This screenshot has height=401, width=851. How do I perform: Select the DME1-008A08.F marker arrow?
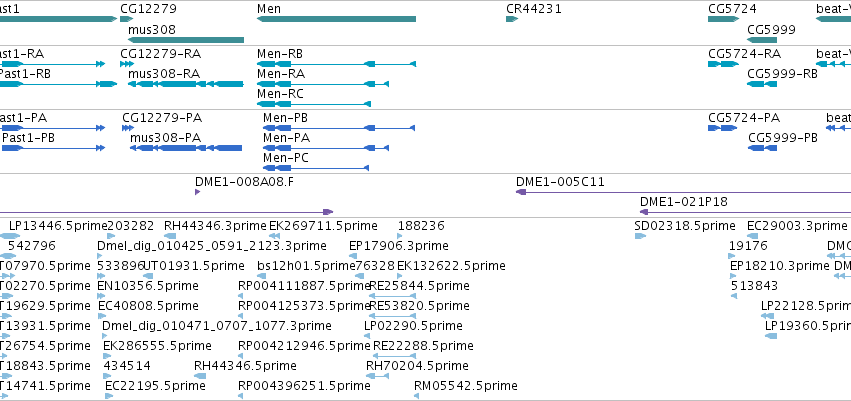click(198, 192)
